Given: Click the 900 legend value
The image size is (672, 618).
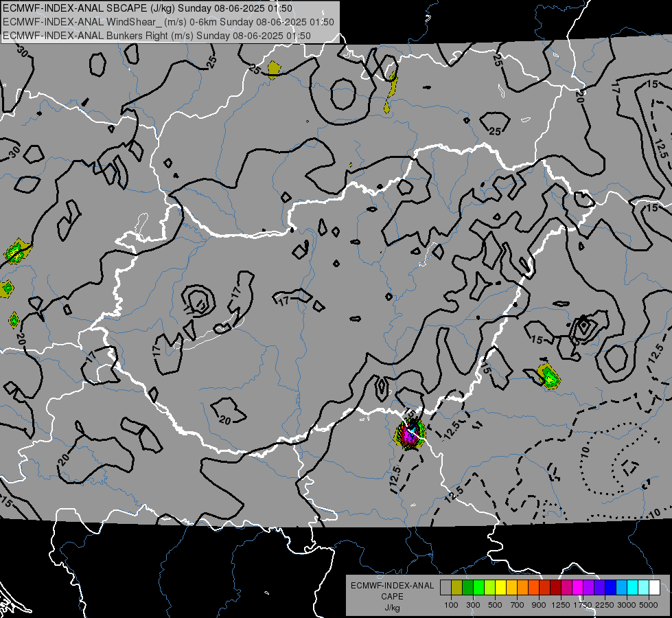Looking at the screenshot, I should pos(539,605).
